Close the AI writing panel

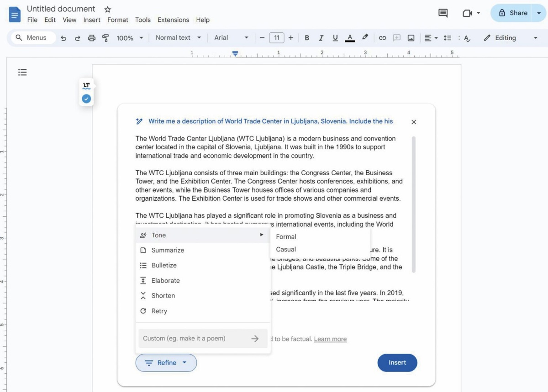coord(414,122)
